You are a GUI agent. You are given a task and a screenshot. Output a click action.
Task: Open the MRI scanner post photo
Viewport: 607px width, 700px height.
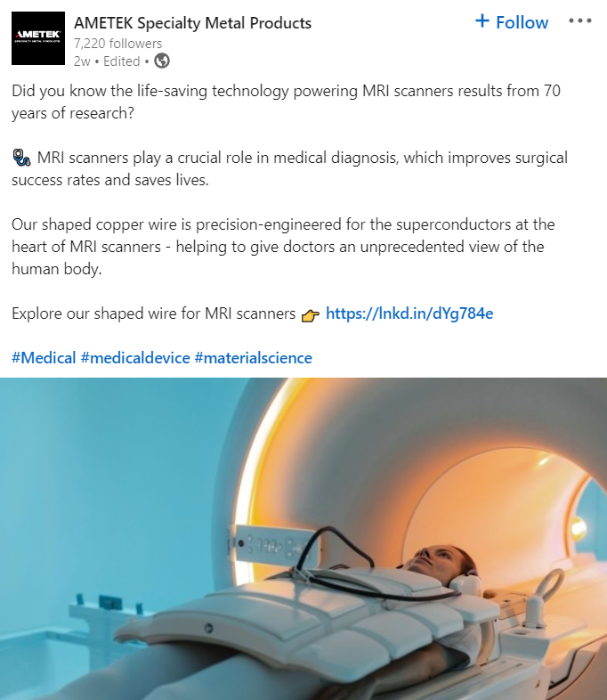[x=303, y=539]
